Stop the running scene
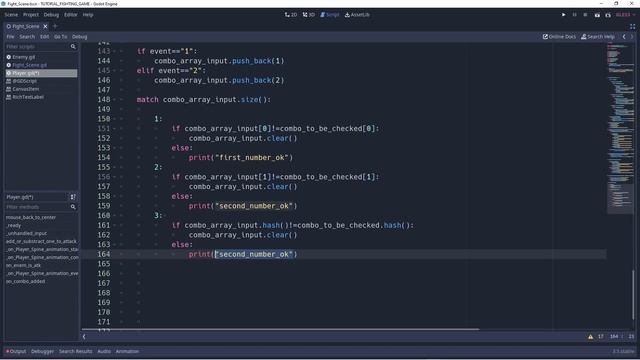 tap(585, 15)
